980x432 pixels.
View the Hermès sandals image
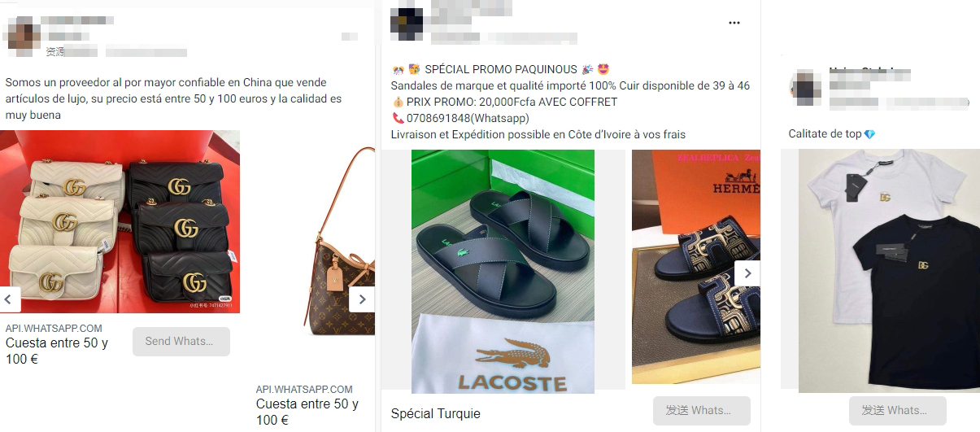pos(696,267)
